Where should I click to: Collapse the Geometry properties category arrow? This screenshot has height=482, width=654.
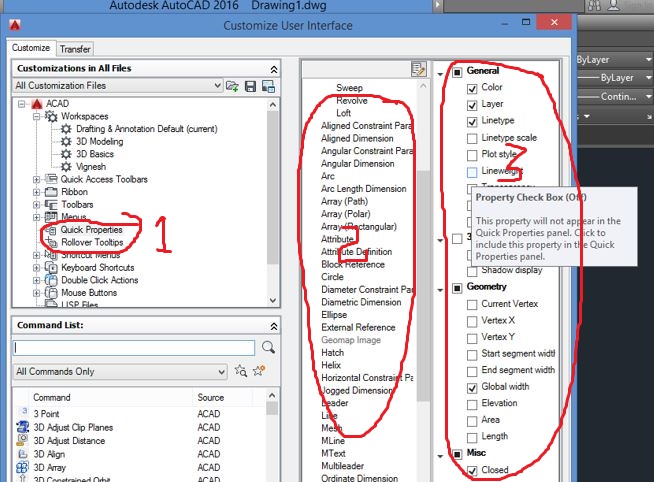tap(440, 289)
